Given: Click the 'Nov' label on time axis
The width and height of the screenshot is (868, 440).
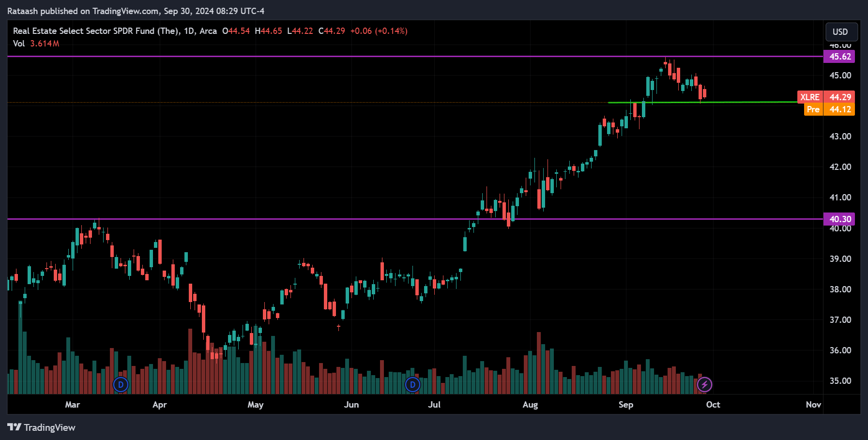Looking at the screenshot, I should click(813, 405).
